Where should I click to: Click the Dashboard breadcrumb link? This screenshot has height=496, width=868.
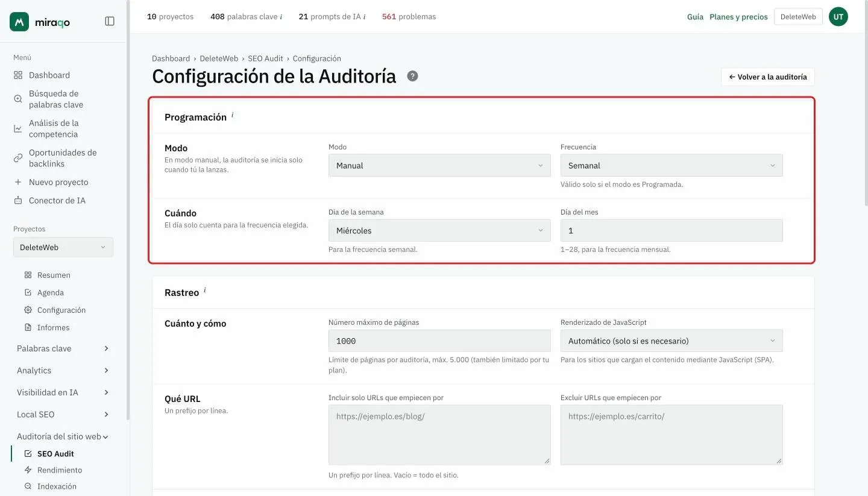[x=171, y=58]
